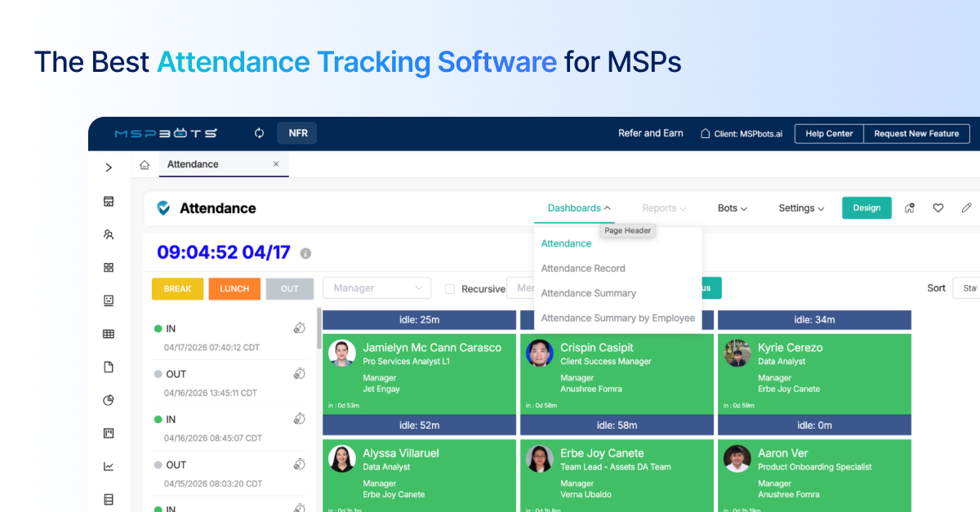
Task: Open the Manager dropdown
Action: pyautogui.click(x=376, y=288)
